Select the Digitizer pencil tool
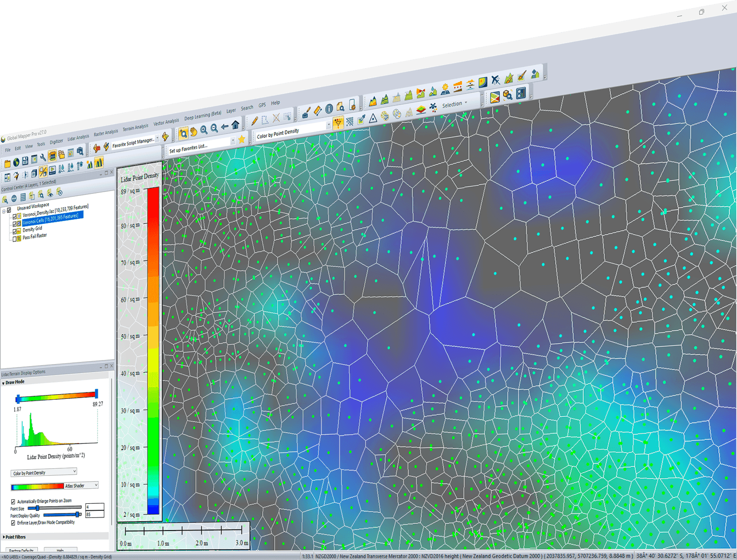737x560 pixels. (x=254, y=121)
